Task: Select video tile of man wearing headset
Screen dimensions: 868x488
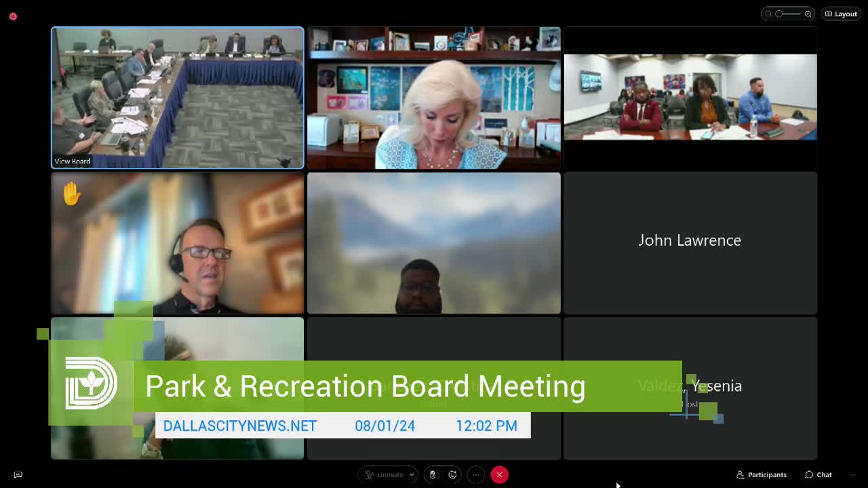Action: click(178, 243)
